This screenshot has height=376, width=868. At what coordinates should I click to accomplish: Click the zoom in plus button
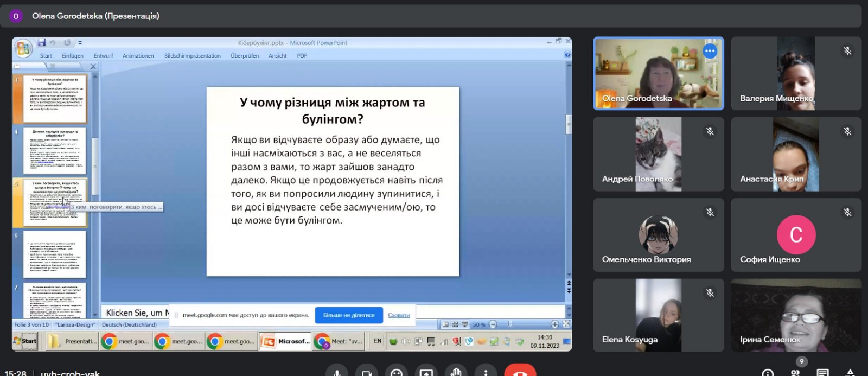(554, 324)
